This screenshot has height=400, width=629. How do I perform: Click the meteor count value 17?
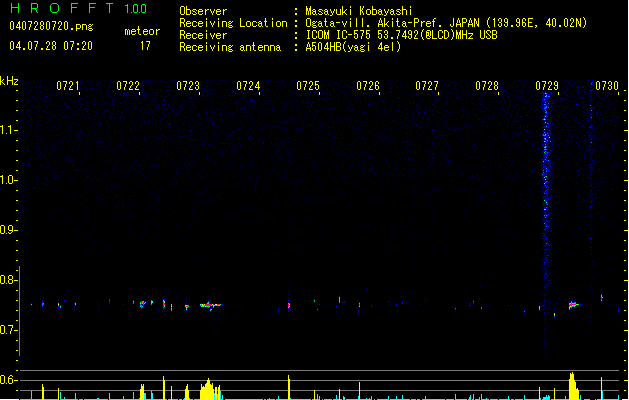pos(145,46)
